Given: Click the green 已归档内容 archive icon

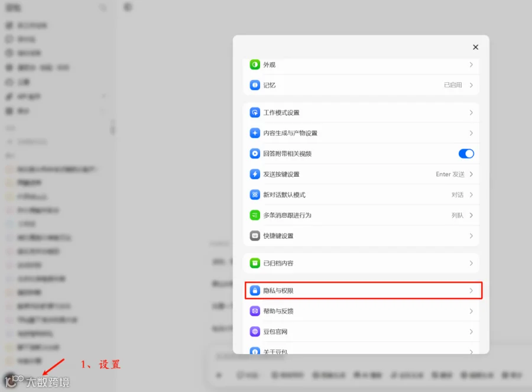Looking at the screenshot, I should 255,263.
